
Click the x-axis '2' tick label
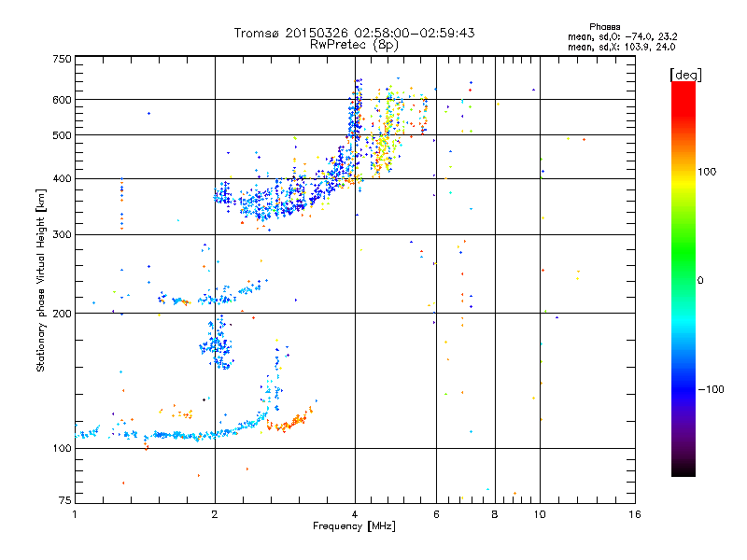[215, 514]
